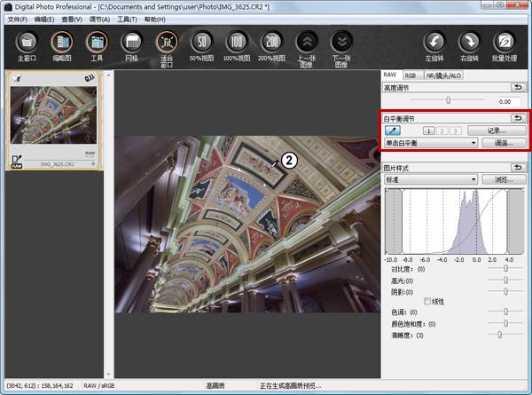Open the Edit (编辑) menu
The width and height of the screenshot is (532, 395).
(x=44, y=20)
